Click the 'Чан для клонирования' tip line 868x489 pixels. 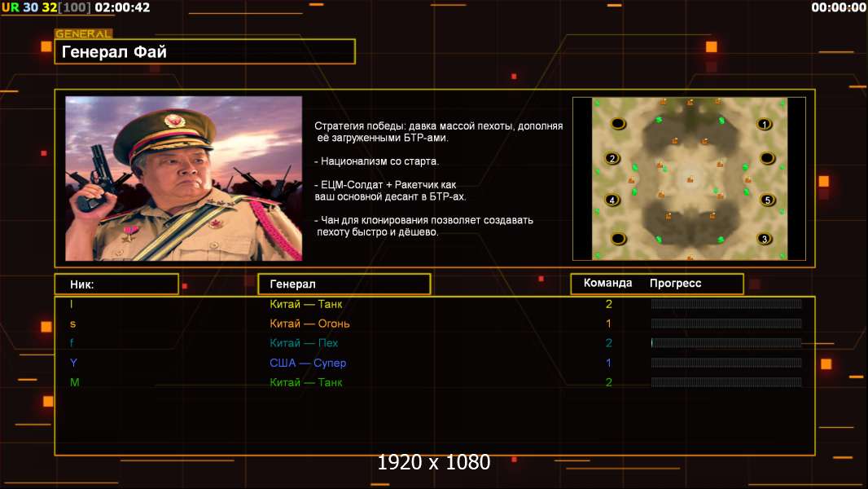423,226
